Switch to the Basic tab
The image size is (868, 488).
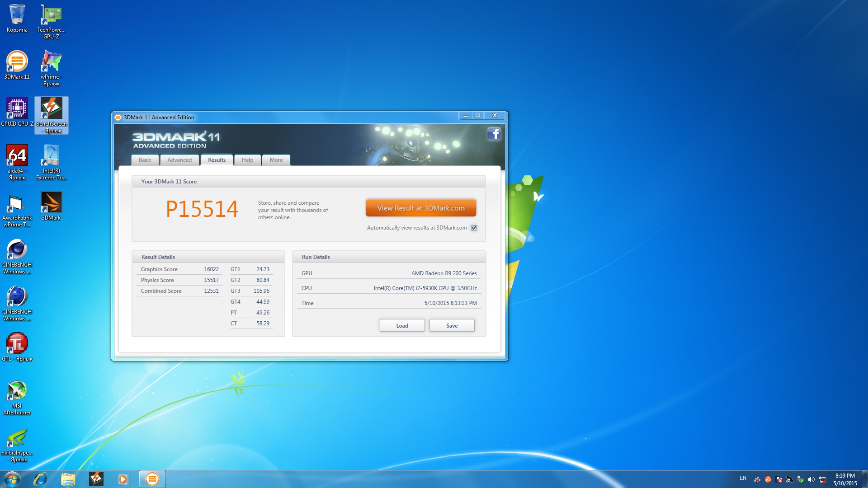(145, 160)
